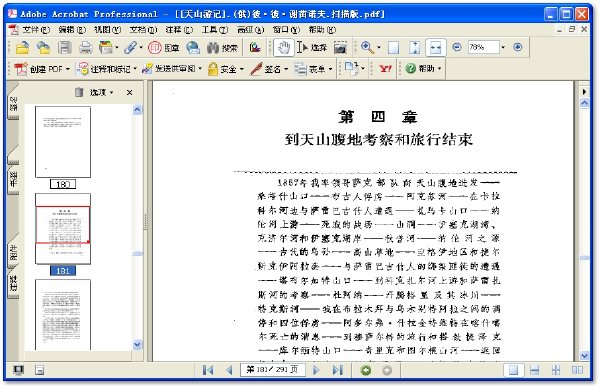Toggle facing pages layout view

pos(577,370)
